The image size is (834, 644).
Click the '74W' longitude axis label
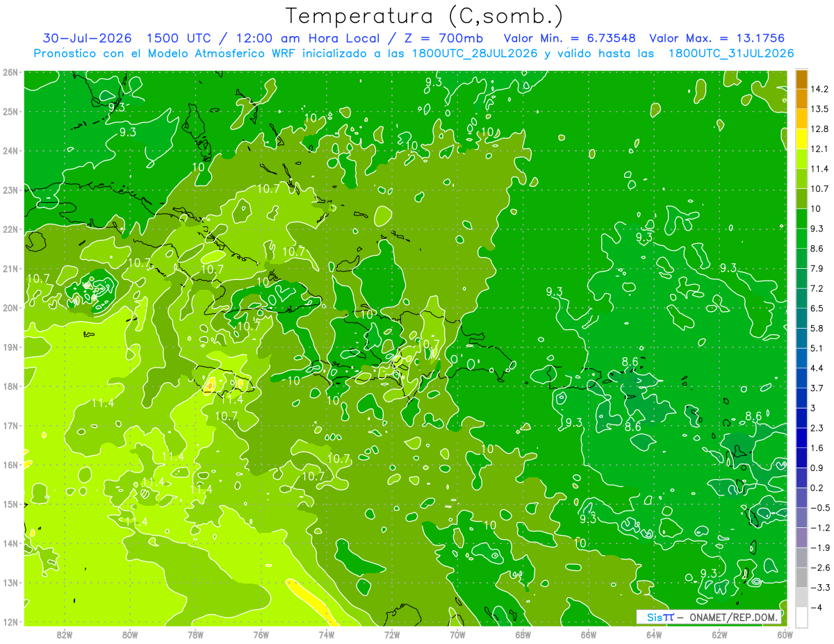tap(327, 634)
